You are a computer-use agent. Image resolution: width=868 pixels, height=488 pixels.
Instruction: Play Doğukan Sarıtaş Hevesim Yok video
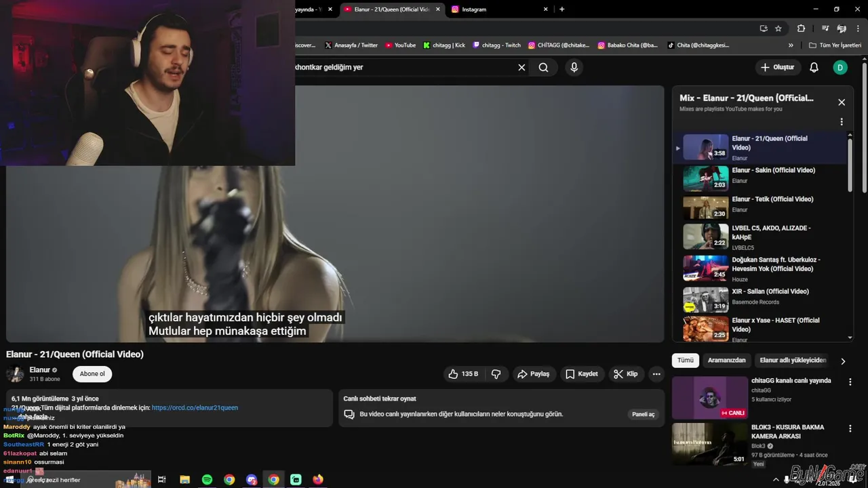[x=761, y=268]
